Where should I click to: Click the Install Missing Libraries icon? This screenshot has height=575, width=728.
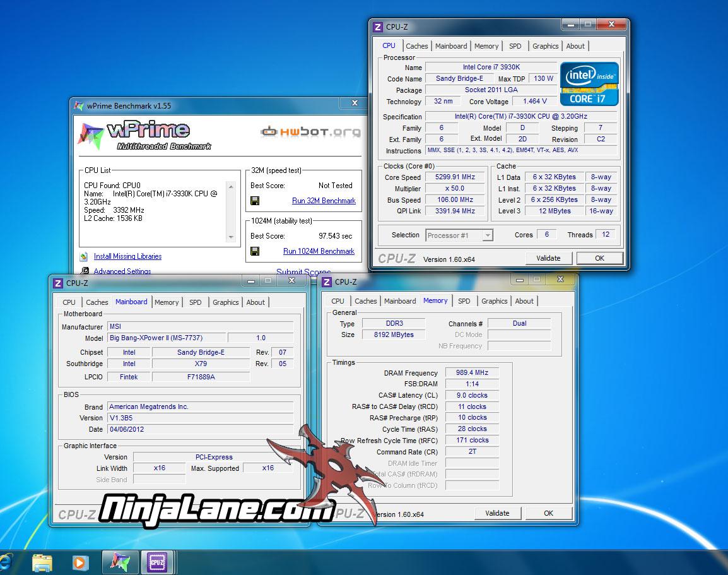[x=84, y=256]
